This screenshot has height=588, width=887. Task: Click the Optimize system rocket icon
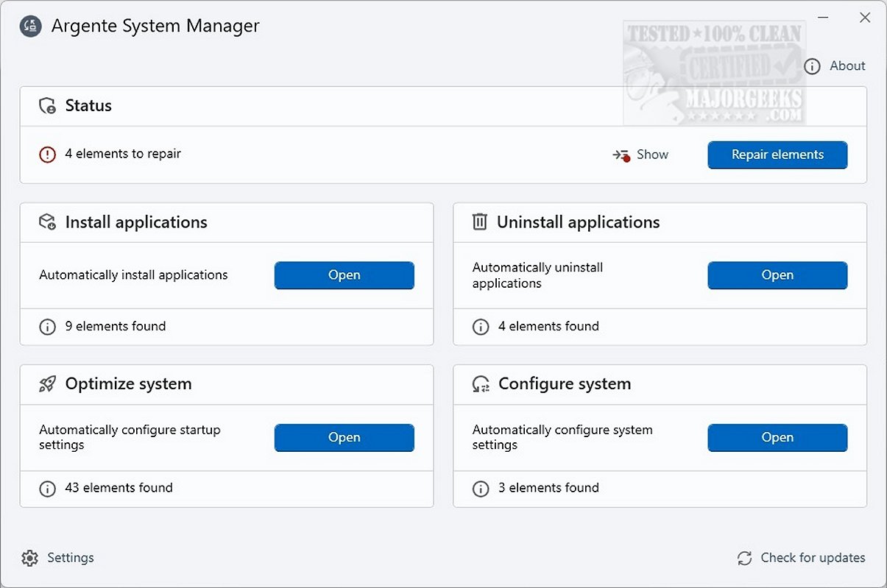[47, 384]
